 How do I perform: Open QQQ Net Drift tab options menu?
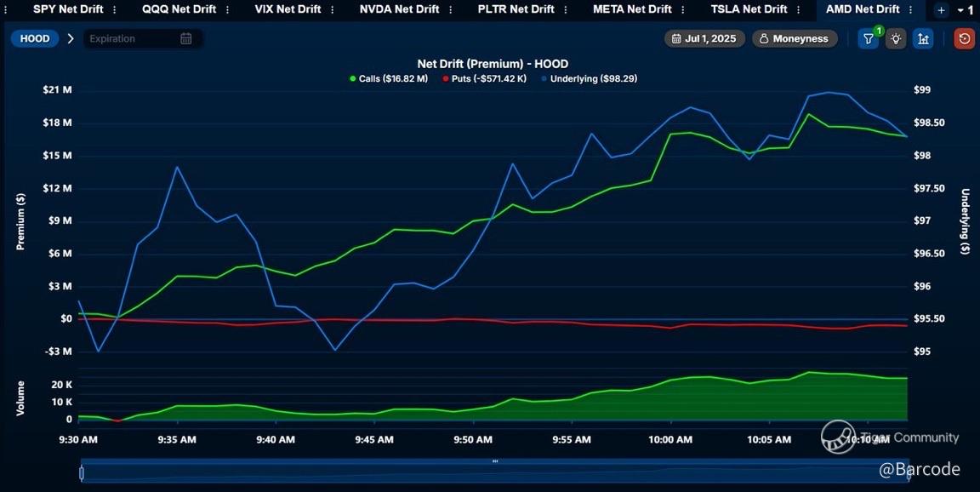(227, 10)
